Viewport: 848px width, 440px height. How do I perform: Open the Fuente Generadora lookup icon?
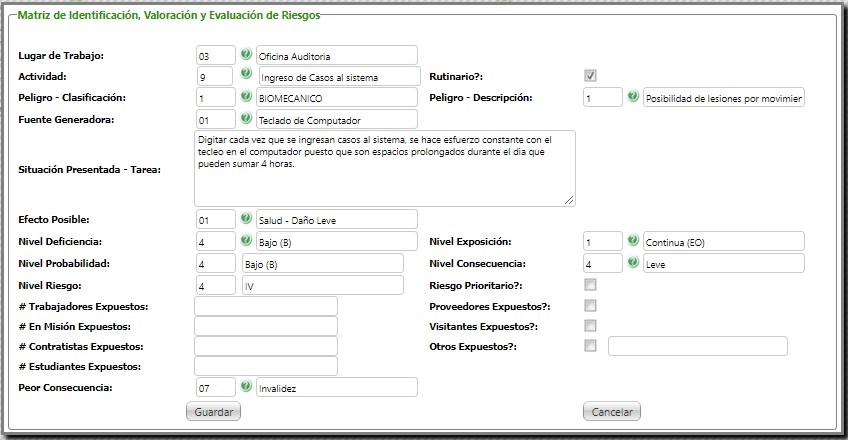click(246, 119)
